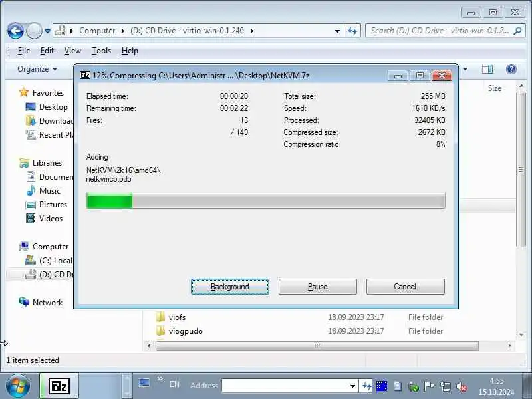Click network tray icon
Screen dimensions: 532x399
tap(446, 386)
